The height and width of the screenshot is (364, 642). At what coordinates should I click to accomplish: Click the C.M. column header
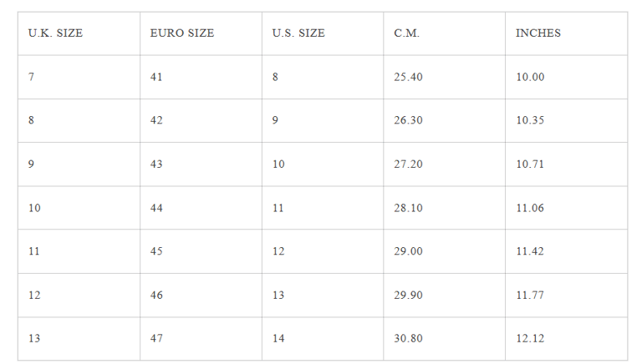pos(406,33)
